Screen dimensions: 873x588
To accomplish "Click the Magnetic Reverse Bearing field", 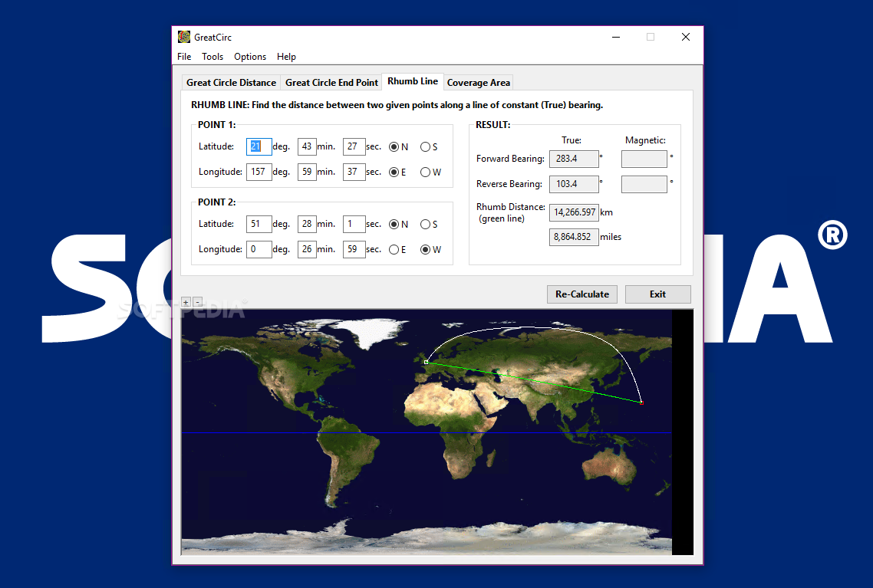I will pos(644,184).
